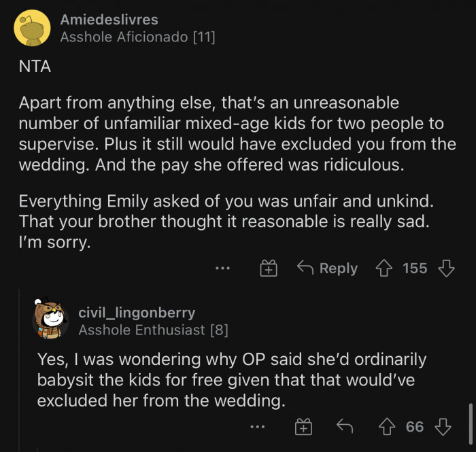Upvote the comment with 66 points

tap(388, 427)
